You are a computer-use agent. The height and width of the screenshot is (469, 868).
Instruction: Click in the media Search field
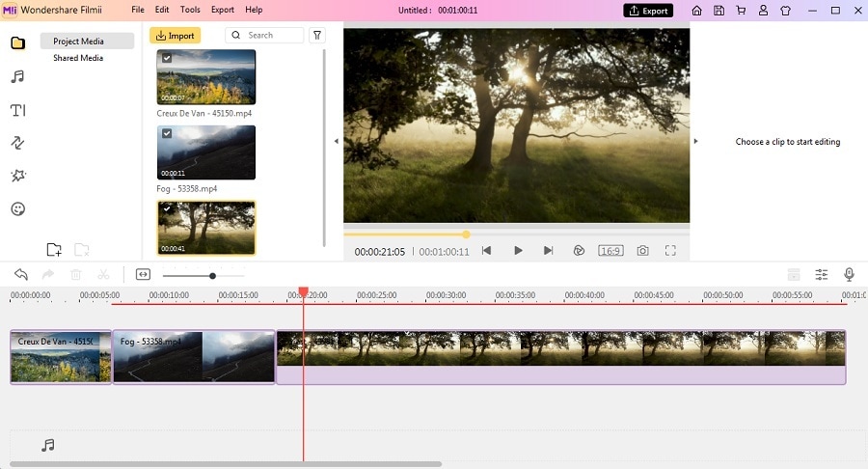click(x=264, y=36)
